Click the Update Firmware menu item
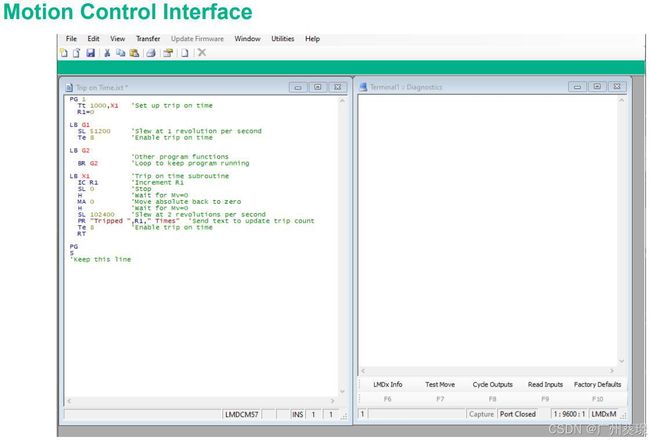Screen dimensions: 650x441 click(x=197, y=39)
